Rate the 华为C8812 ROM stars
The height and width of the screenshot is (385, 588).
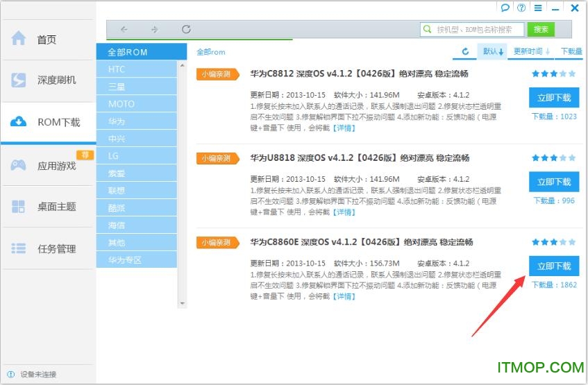tap(553, 74)
